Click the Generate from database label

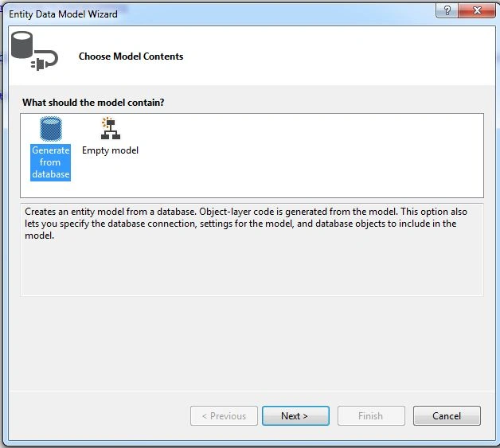[50, 162]
